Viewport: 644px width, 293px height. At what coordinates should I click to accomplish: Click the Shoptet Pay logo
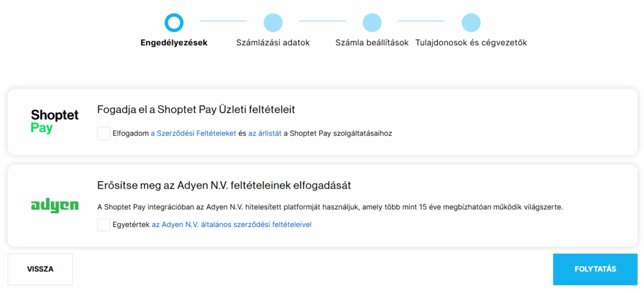point(55,121)
